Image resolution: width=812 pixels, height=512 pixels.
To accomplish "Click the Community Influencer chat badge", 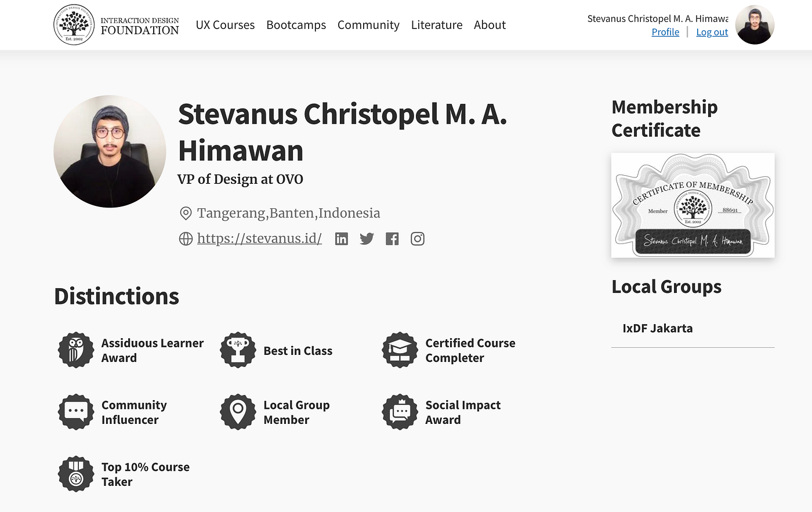I will [x=76, y=412].
